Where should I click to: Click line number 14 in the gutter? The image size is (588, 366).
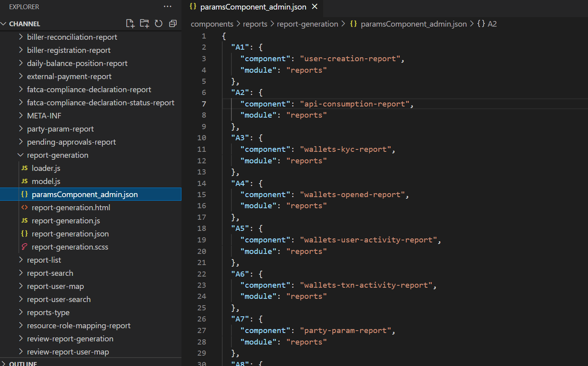tap(202, 183)
